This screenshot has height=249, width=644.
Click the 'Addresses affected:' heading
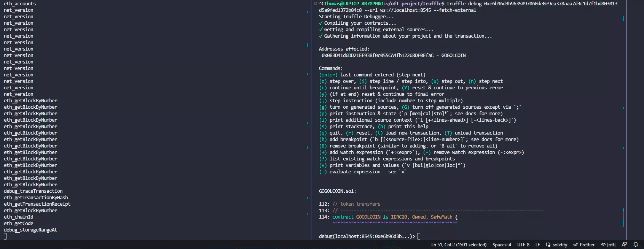344,49
